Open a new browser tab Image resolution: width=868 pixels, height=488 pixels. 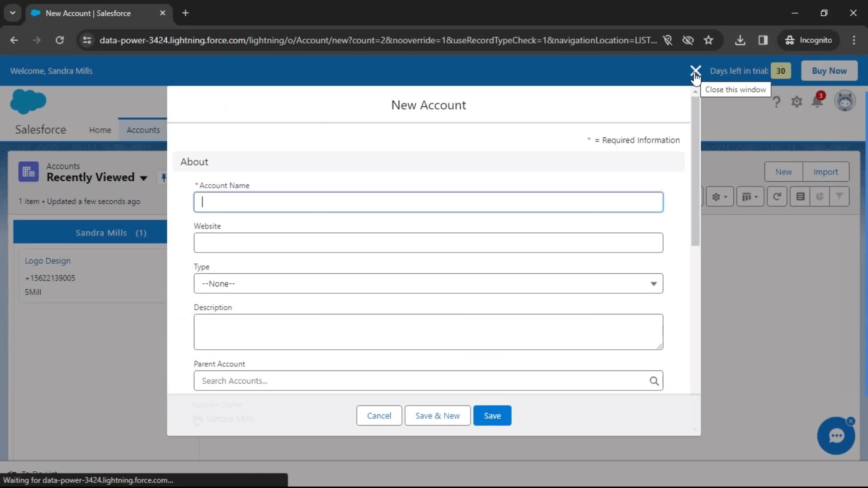tap(185, 13)
